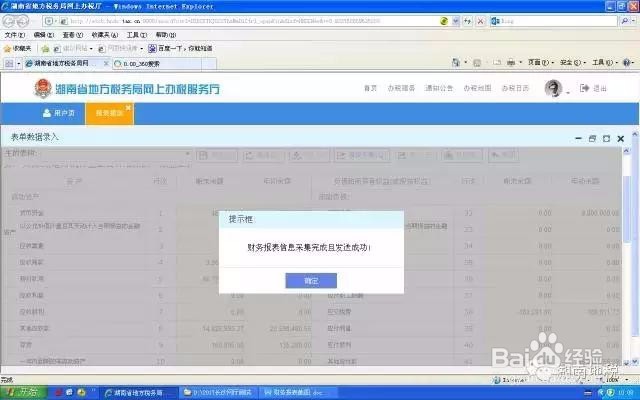The width and height of the screenshot is (640, 400).
Task: Open the 文件(F) menu
Action: coord(15,35)
